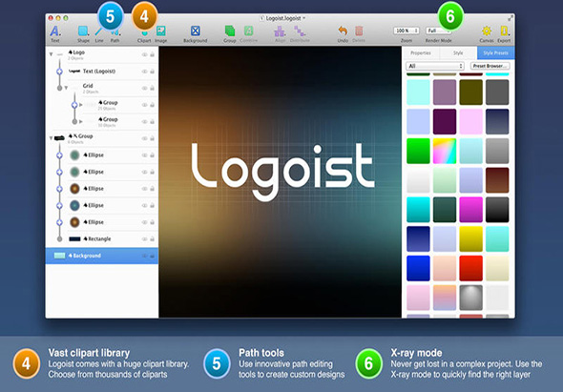Open the Image insert tool
Image resolution: width=563 pixels, height=392 pixels.
pyautogui.click(x=161, y=31)
